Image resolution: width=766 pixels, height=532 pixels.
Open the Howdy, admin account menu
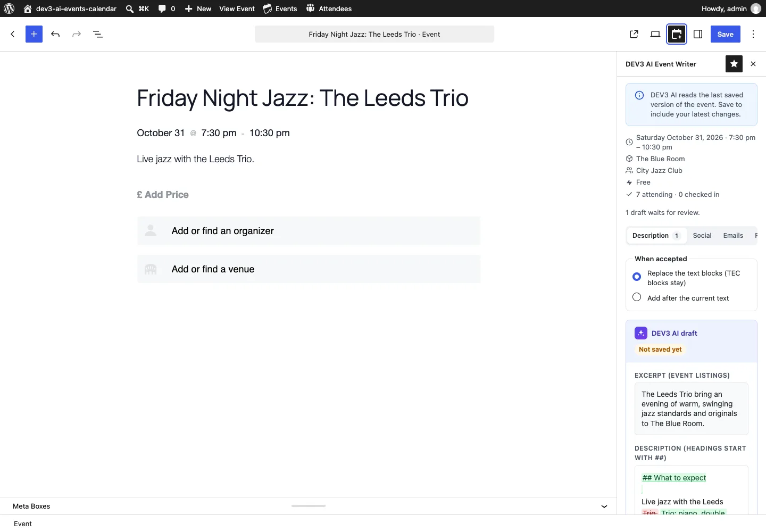pos(731,9)
